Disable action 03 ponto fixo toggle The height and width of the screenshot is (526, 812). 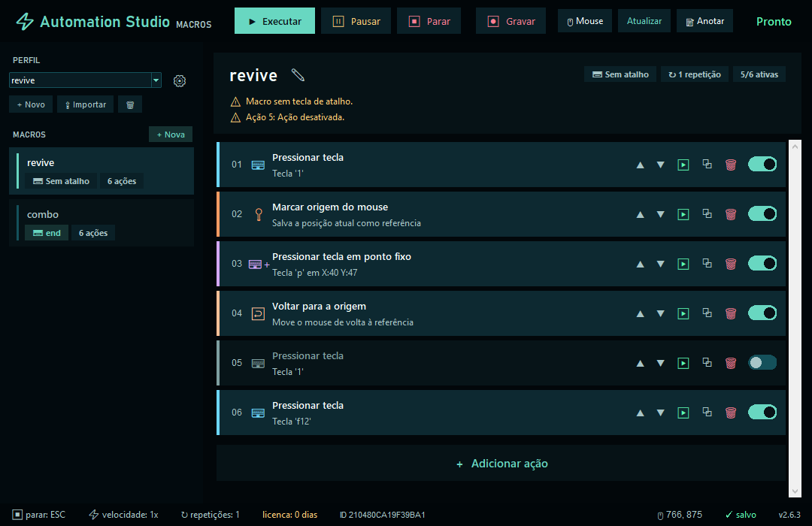(x=762, y=264)
